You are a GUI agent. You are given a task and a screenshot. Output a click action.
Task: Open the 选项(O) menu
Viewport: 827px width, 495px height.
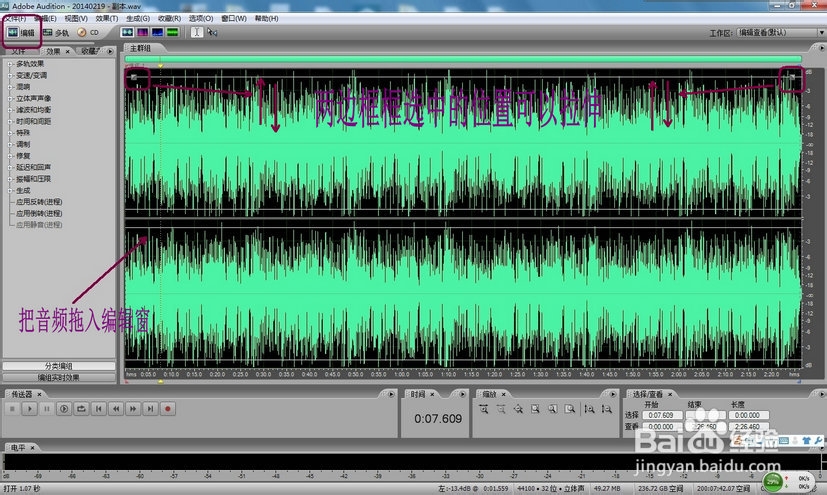point(201,18)
